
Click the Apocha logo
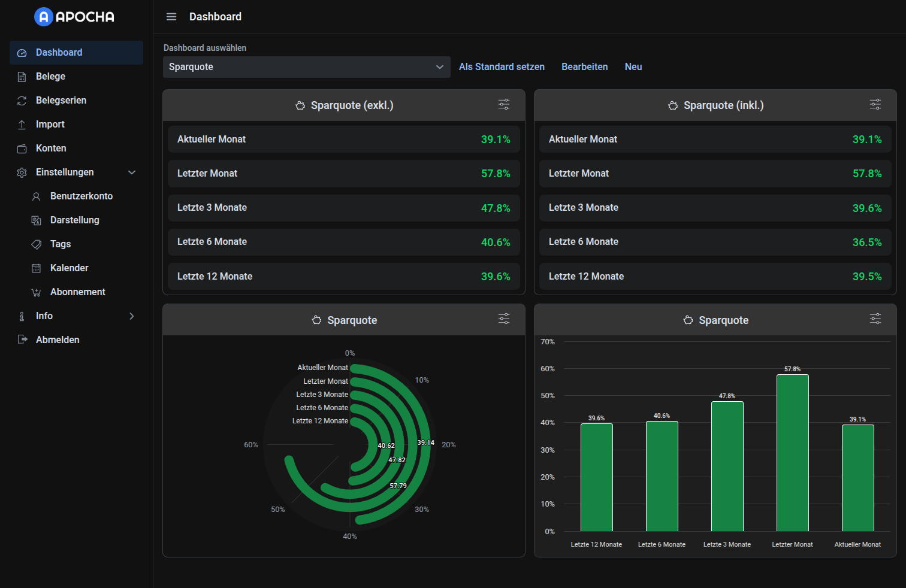tap(73, 17)
